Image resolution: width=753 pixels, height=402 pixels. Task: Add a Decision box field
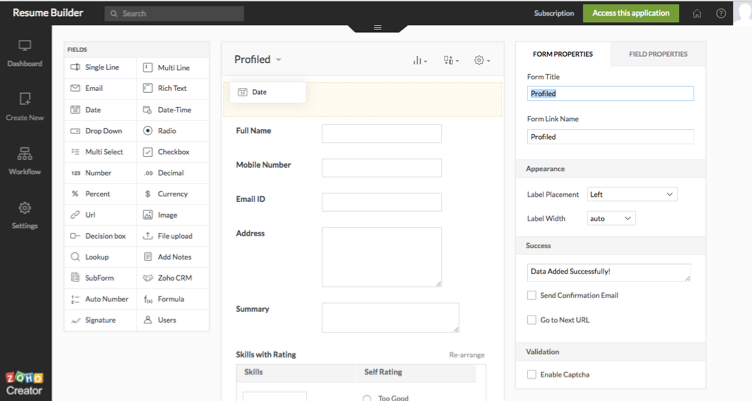pos(100,236)
